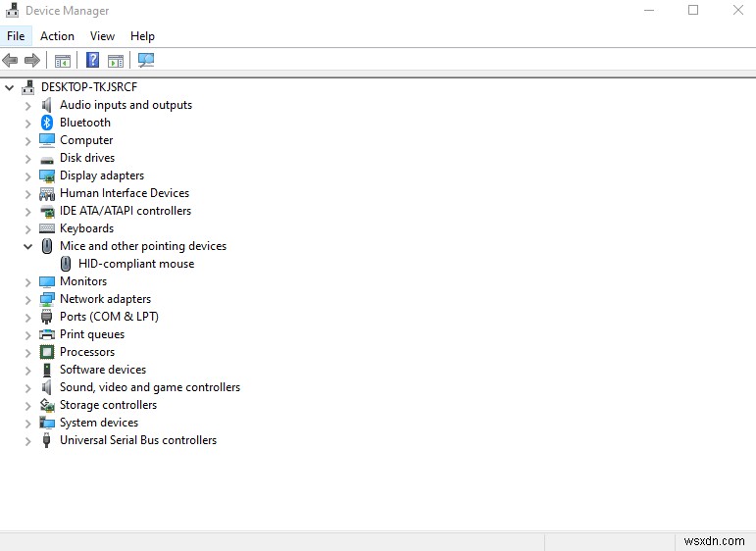Screen dimensions: 756x551
Task: Collapse Mice and other pointing devices
Action: (x=28, y=246)
